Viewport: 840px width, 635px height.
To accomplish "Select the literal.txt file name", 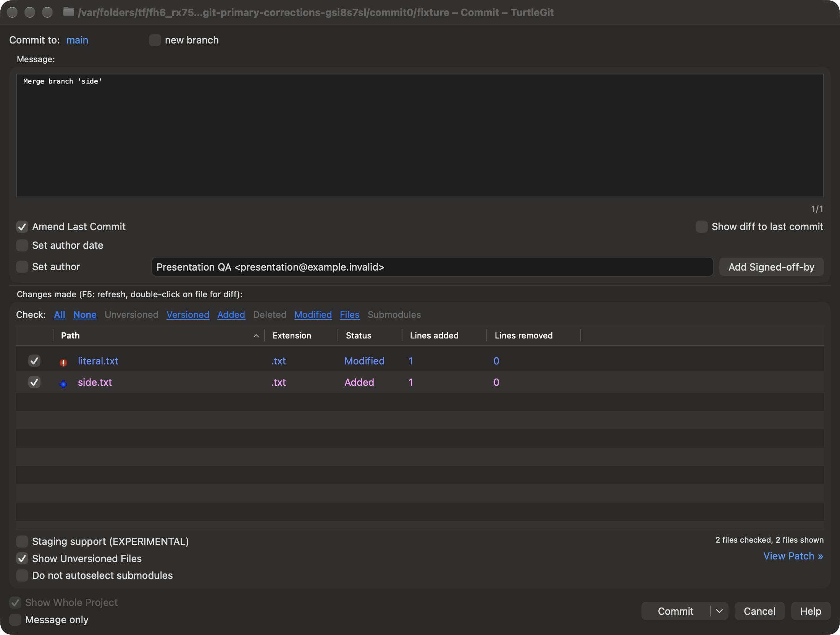I will coord(98,361).
